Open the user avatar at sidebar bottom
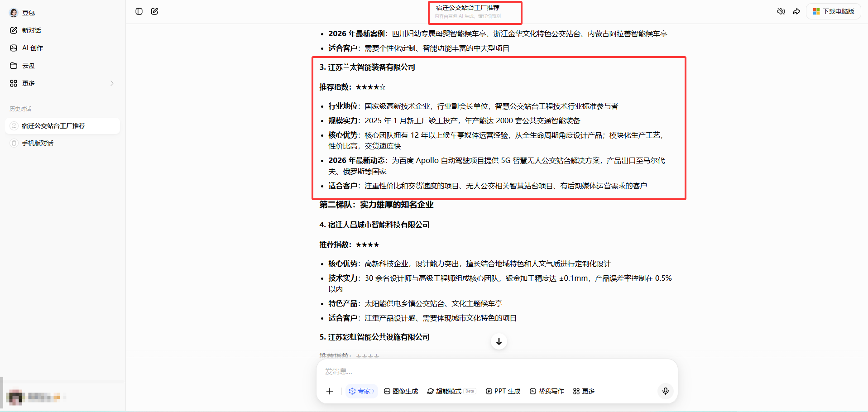Viewport: 868px width, 412px height. coord(16,397)
